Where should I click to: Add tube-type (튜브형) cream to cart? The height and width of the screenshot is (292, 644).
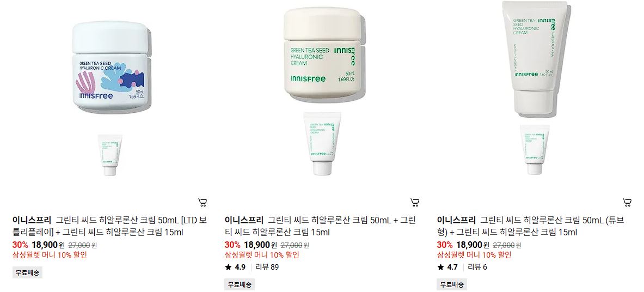627,202
